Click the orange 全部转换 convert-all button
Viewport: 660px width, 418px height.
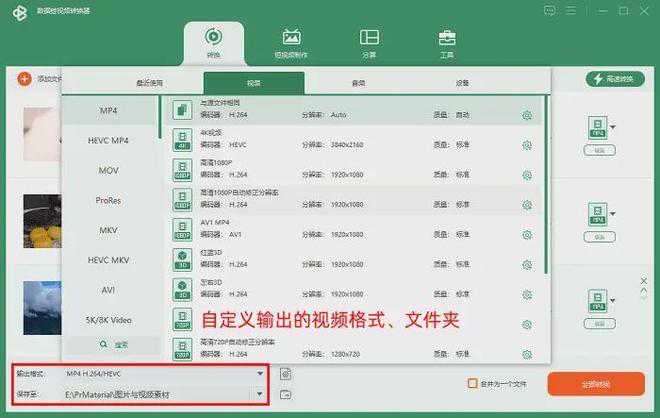pyautogui.click(x=596, y=384)
